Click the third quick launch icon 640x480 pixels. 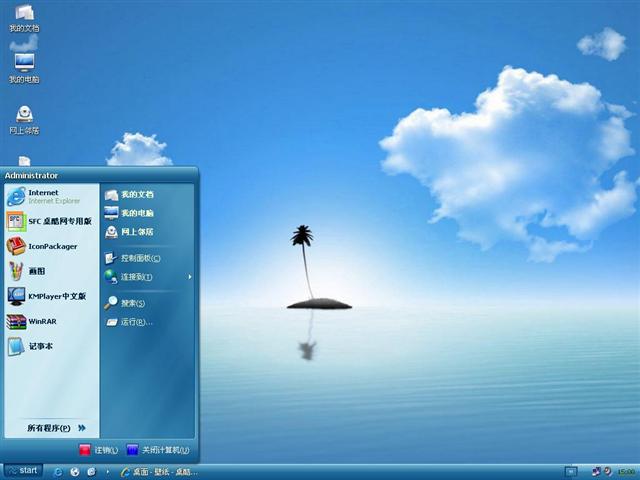[x=91, y=472]
